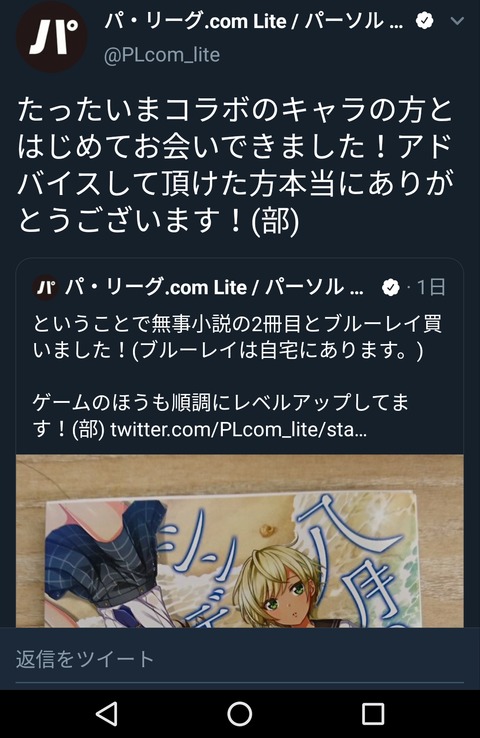Open the twitter.com/PLcom_lite/sta… link
The height and width of the screenshot is (738, 480).
(239, 430)
